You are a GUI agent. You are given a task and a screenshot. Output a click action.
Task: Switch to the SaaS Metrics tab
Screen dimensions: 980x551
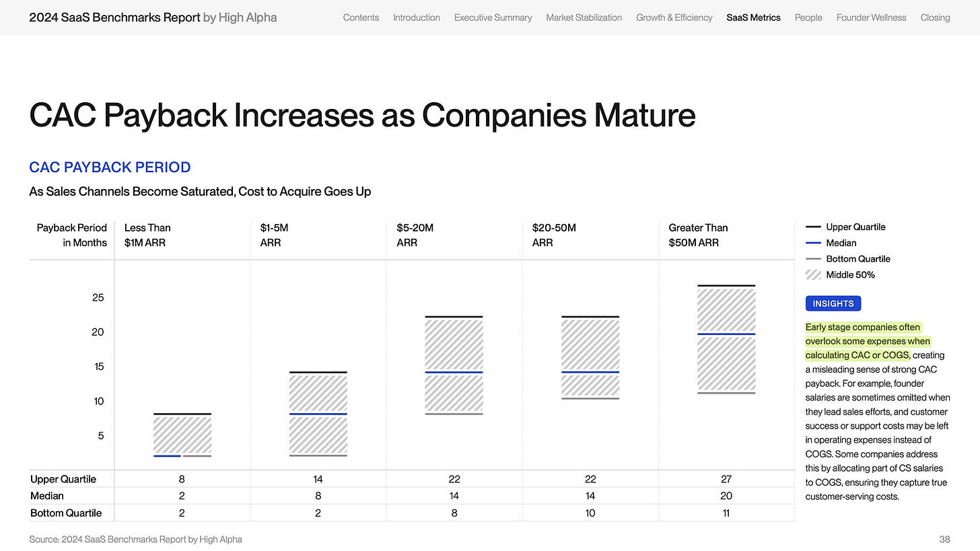point(753,17)
